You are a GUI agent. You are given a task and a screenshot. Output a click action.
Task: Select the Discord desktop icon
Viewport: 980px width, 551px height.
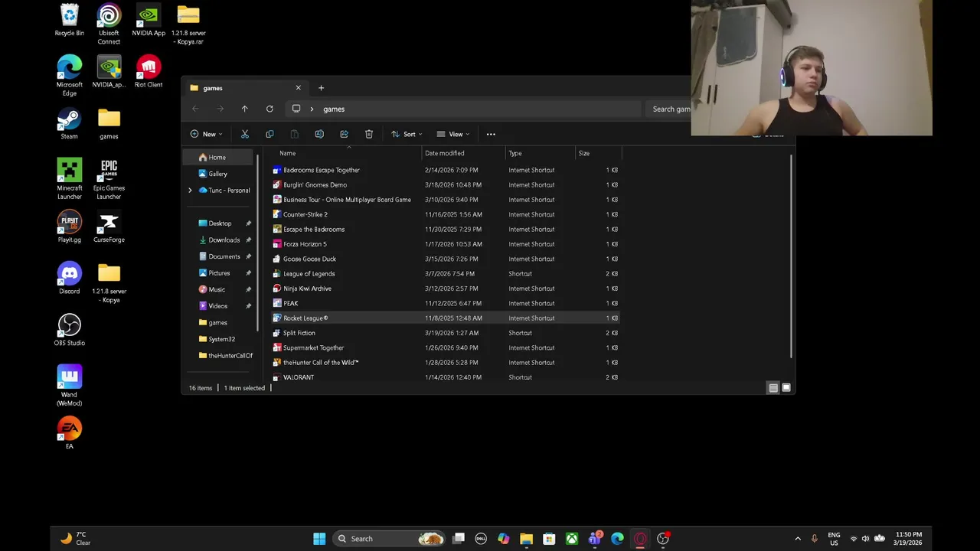(x=69, y=279)
